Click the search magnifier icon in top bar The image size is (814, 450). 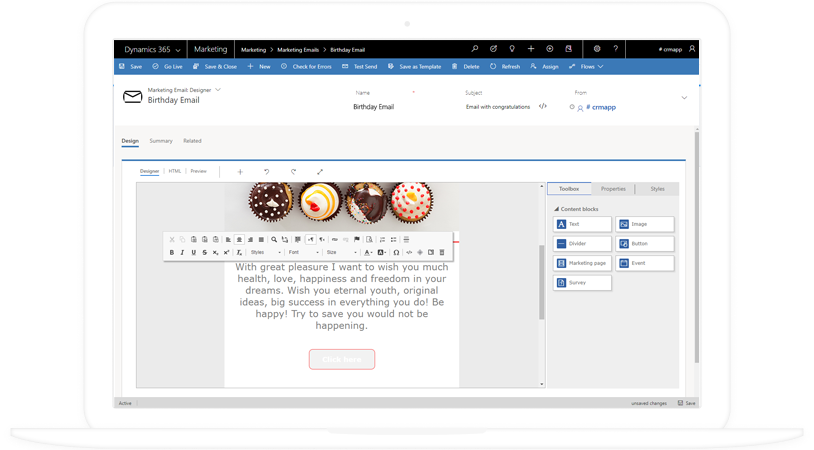tap(474, 49)
